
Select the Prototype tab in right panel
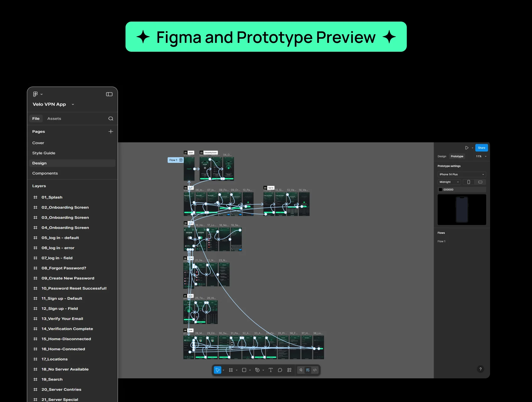click(457, 156)
